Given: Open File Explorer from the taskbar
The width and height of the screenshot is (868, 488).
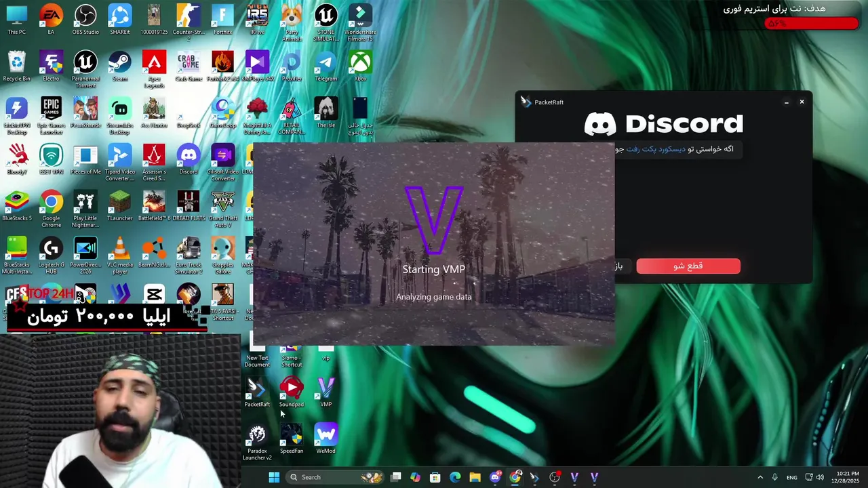Looking at the screenshot, I should coord(475,477).
